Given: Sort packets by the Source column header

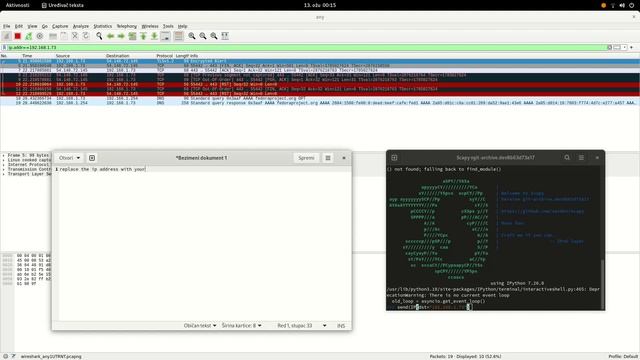Looking at the screenshot, I should 63,56.
